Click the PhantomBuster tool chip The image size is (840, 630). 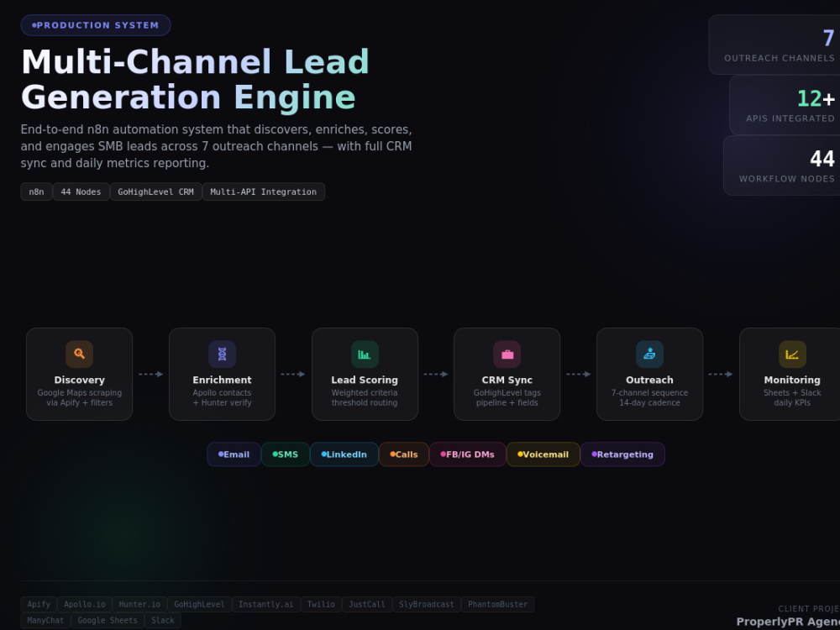(497, 604)
